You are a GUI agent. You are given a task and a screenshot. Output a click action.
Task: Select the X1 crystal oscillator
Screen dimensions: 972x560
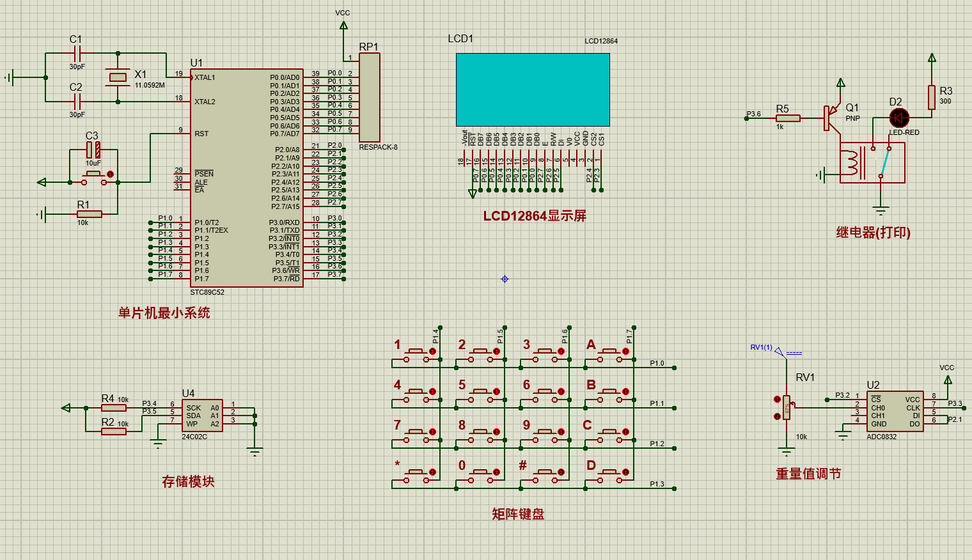pyautogui.click(x=118, y=77)
